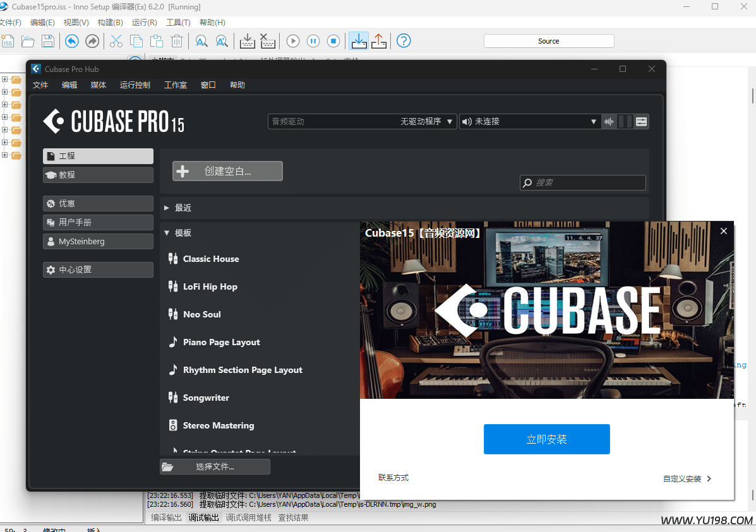Viewport: 756px width, 532px height.
Task: Open Inno Setup help with the question mark icon
Action: (x=404, y=40)
